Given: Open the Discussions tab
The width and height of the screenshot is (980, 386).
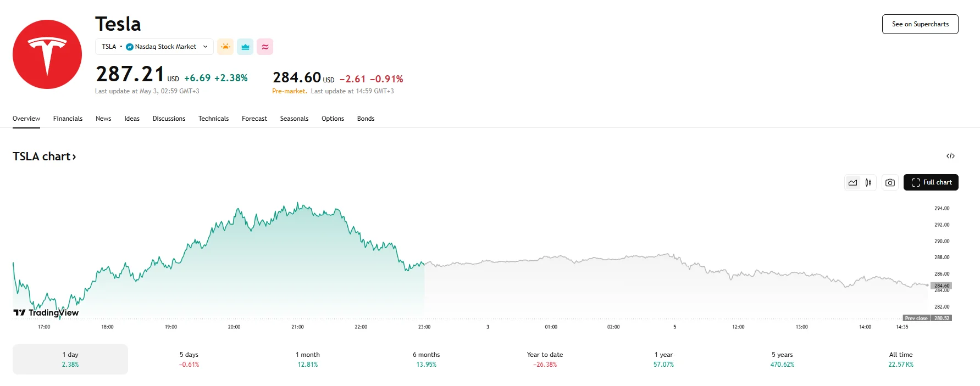Looking at the screenshot, I should 169,119.
